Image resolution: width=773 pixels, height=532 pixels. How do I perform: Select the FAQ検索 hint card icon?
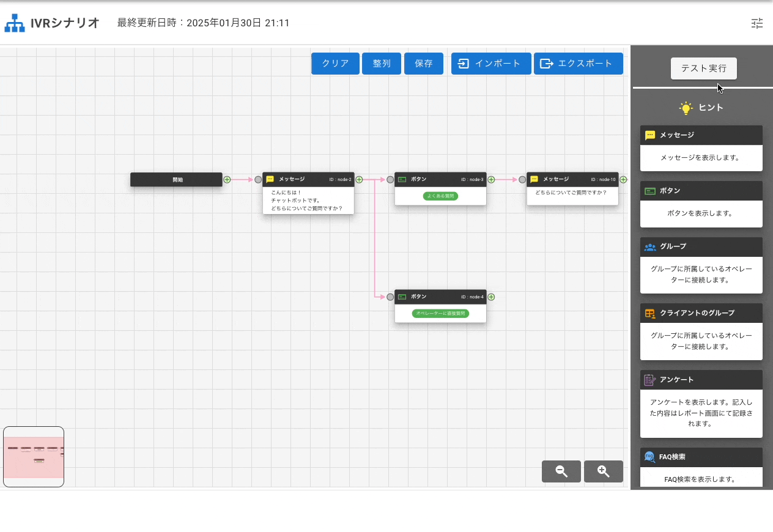click(649, 457)
